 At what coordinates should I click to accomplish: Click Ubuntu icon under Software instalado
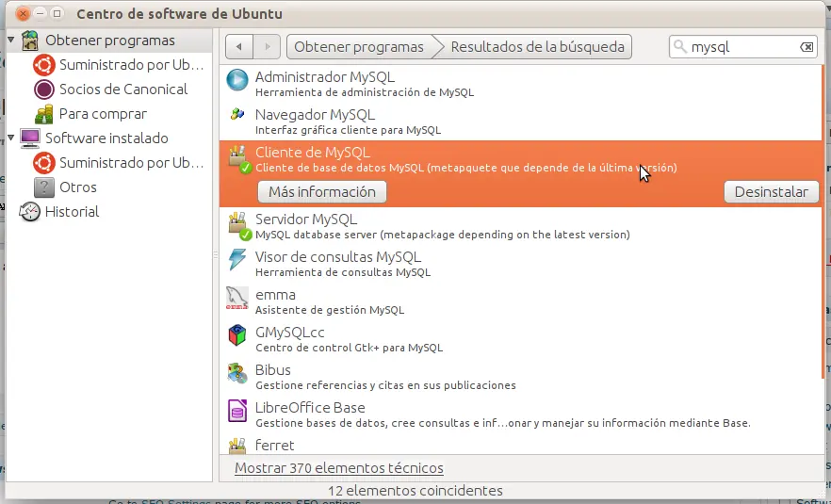tap(44, 163)
